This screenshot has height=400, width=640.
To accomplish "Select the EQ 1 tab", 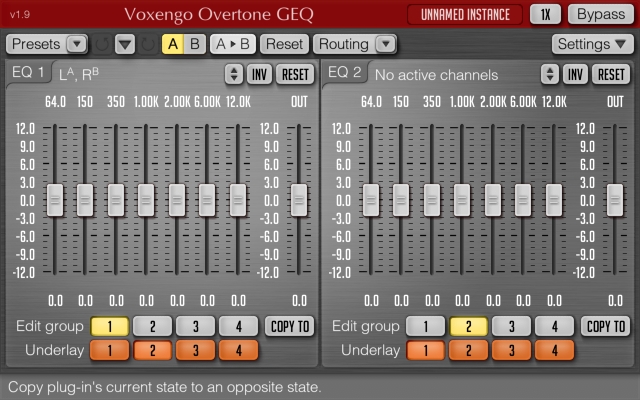I will (28, 72).
